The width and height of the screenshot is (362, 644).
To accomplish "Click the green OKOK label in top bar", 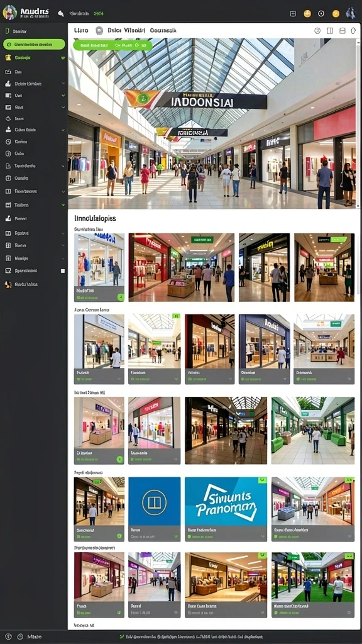I will click(x=99, y=14).
